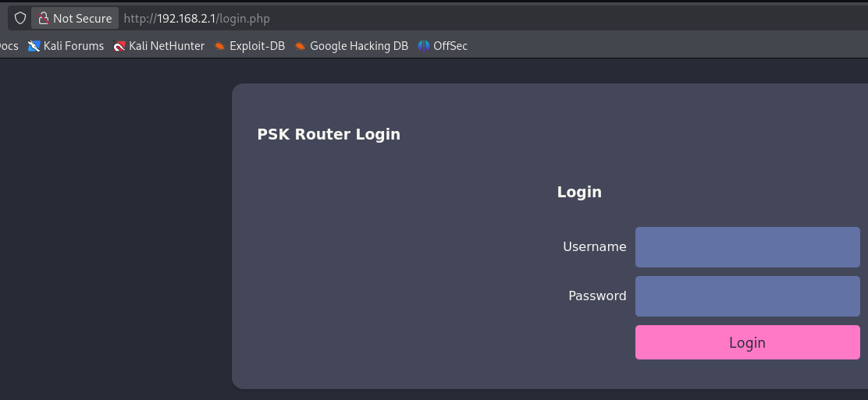
Task: Click the crossed-out padlock security icon
Action: click(x=43, y=18)
